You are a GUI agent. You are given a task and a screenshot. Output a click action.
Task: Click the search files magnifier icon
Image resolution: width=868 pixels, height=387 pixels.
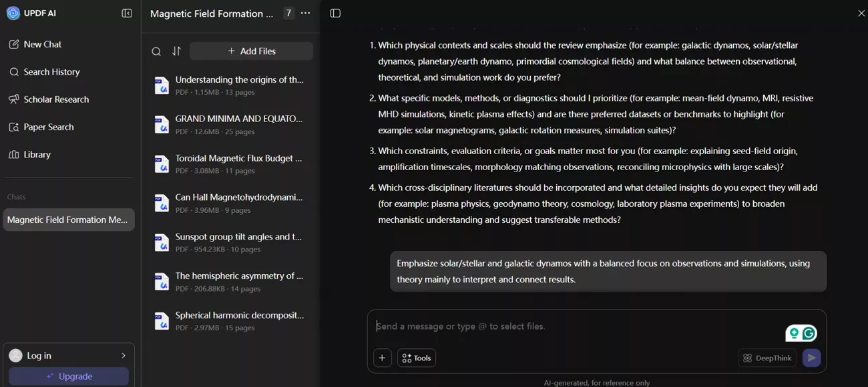point(156,51)
